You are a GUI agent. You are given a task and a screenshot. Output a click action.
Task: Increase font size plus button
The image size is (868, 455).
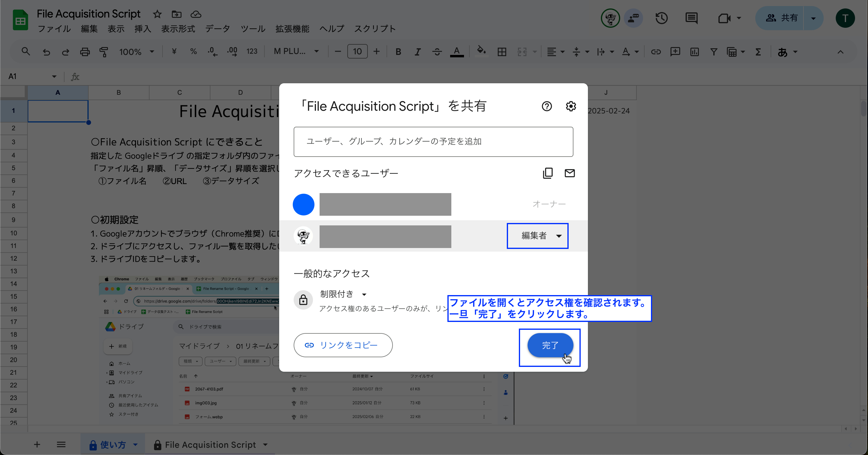(x=376, y=52)
